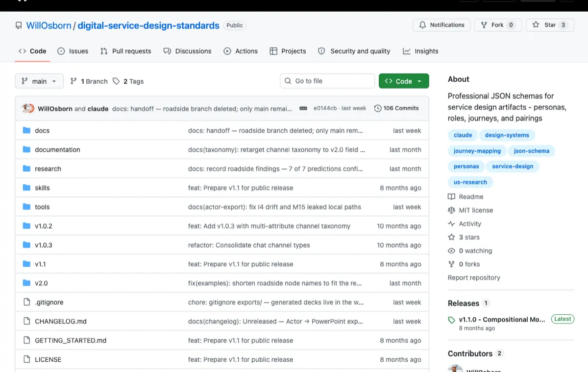Click the Activity pulse icon
Image resolution: width=588 pixels, height=372 pixels.
[451, 224]
